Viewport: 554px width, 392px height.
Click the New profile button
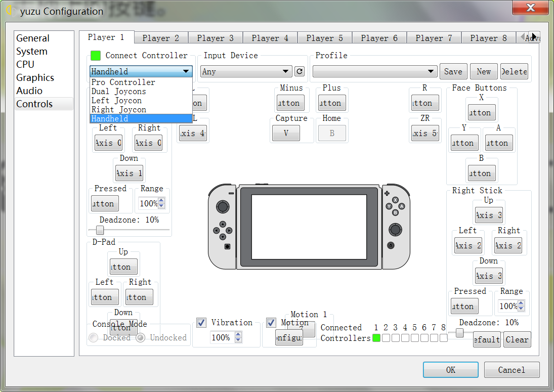484,71
